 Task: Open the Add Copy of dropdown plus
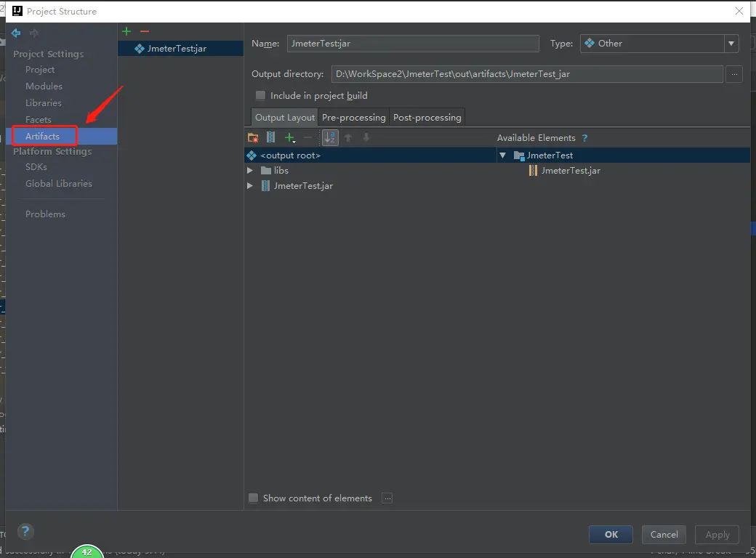pos(290,138)
